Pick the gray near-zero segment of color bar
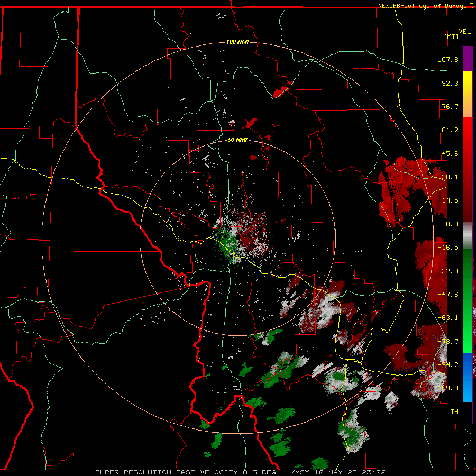The width and height of the screenshot is (476, 476). click(x=467, y=235)
